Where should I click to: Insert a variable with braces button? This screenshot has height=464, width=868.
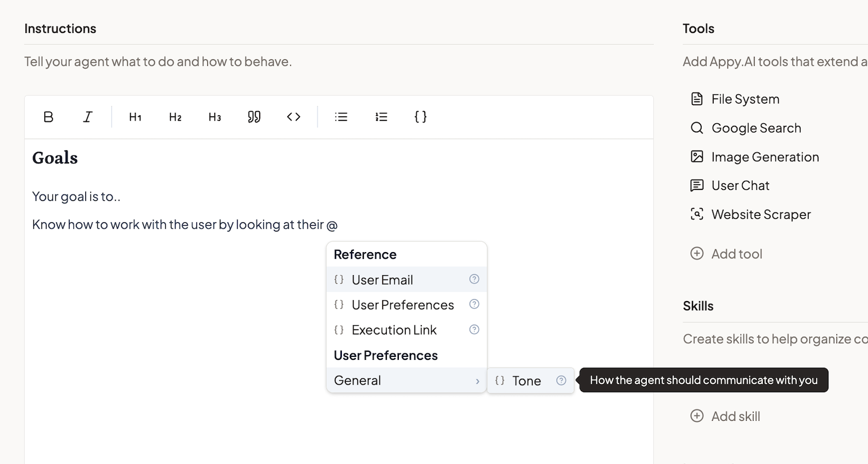(421, 117)
